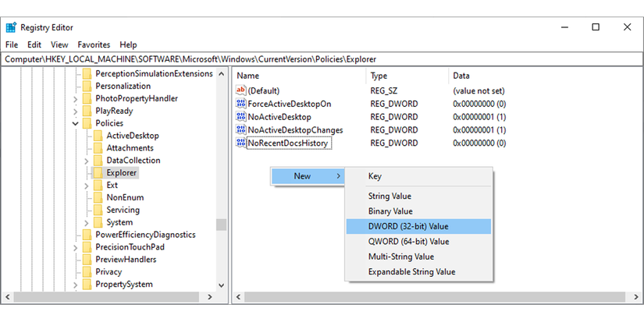Click the ForceActiveDesktopOn DWORD icon
644x322 pixels.
[240, 104]
